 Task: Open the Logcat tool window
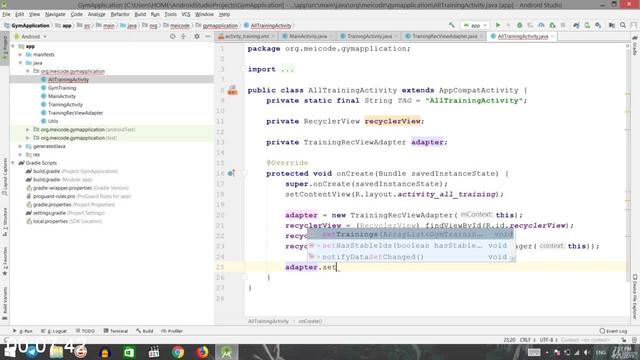click(54, 331)
